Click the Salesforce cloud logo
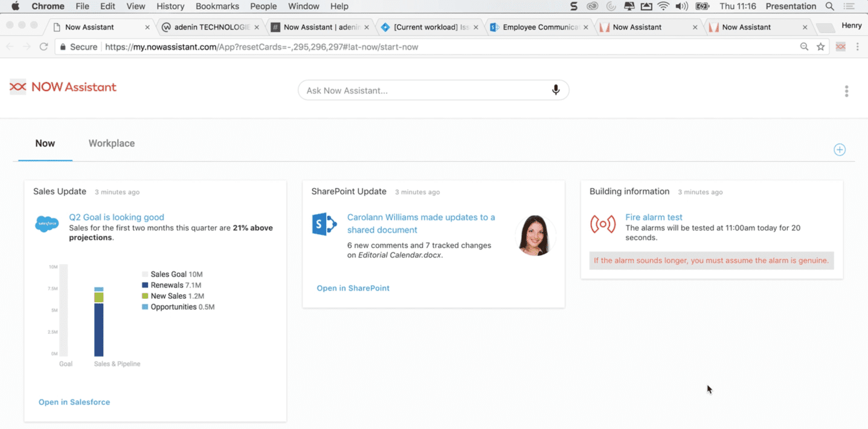 tap(47, 224)
